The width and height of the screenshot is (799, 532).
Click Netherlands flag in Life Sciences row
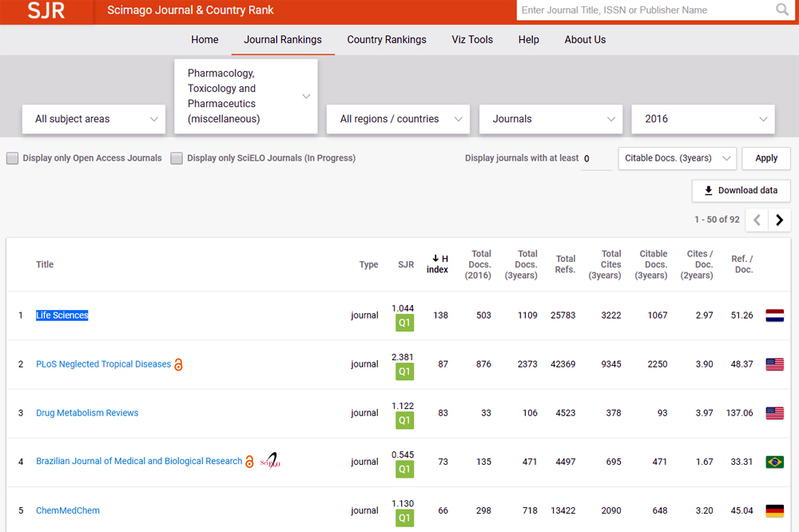(x=774, y=316)
